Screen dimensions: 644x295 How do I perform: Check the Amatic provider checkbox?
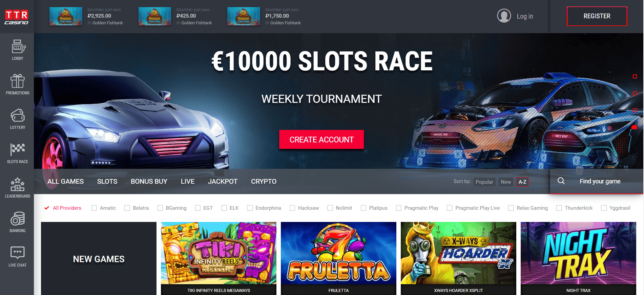[94, 208]
